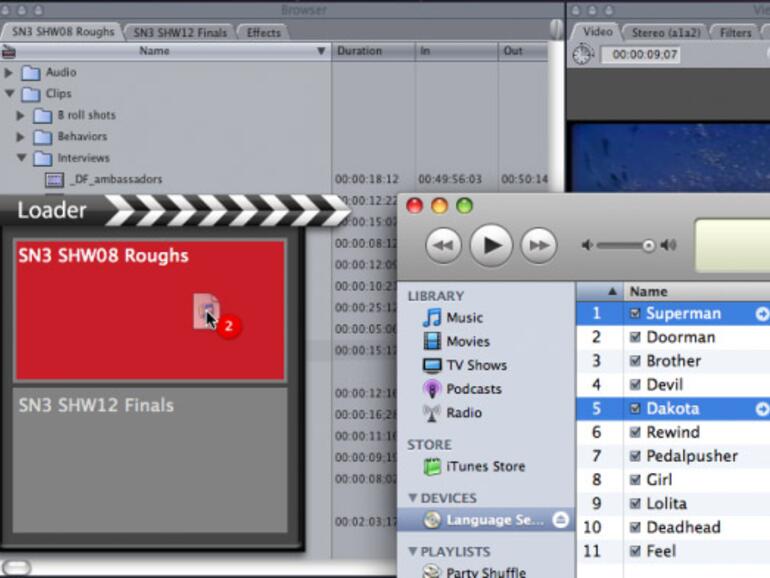Image resolution: width=770 pixels, height=578 pixels.
Task: Switch to SN3 SHW12 Finals tab
Action: click(x=181, y=32)
